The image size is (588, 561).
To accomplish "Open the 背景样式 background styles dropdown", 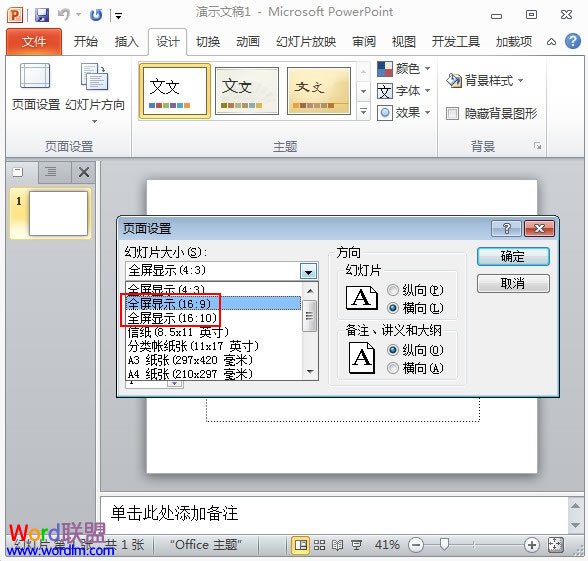I will click(484, 80).
